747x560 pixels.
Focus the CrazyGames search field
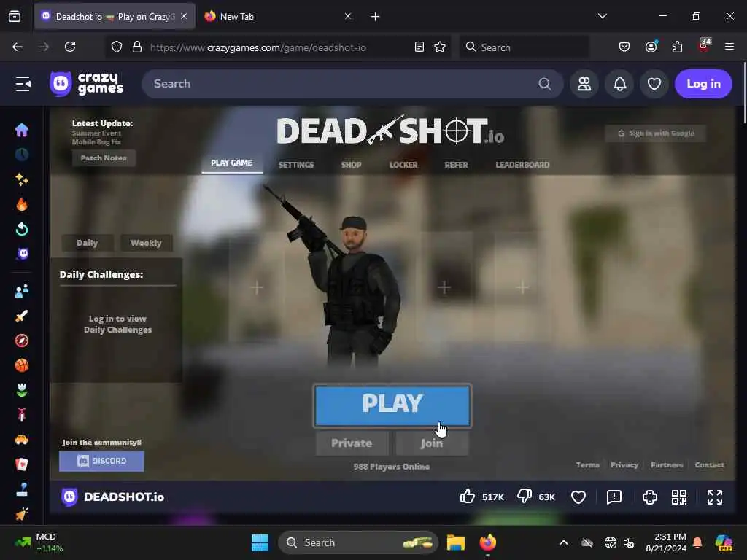click(x=352, y=84)
